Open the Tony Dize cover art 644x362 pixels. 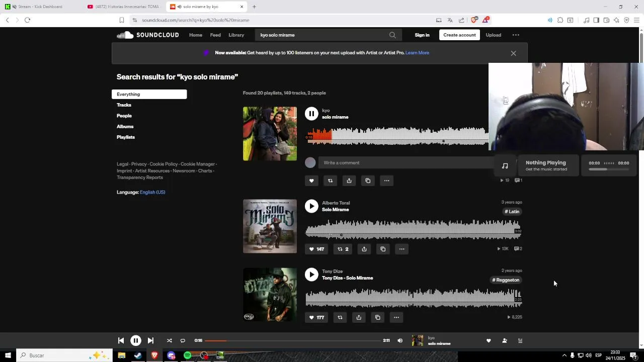(270, 295)
